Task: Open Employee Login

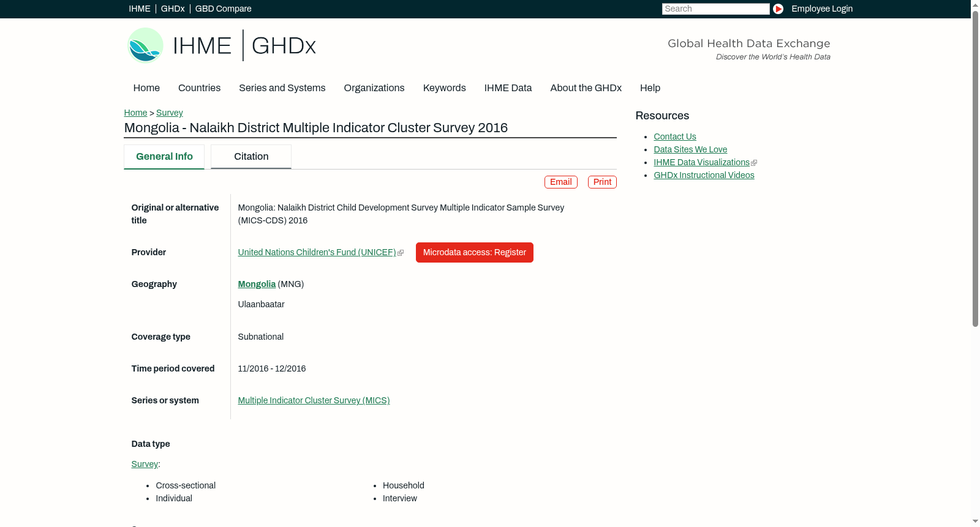Action: (x=822, y=9)
